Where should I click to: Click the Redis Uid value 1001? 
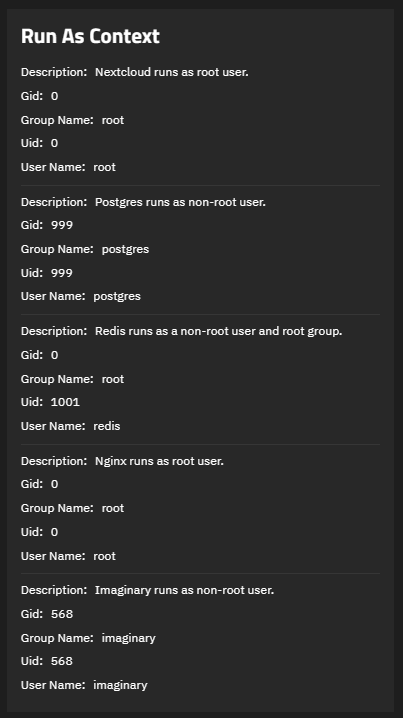[x=65, y=402]
